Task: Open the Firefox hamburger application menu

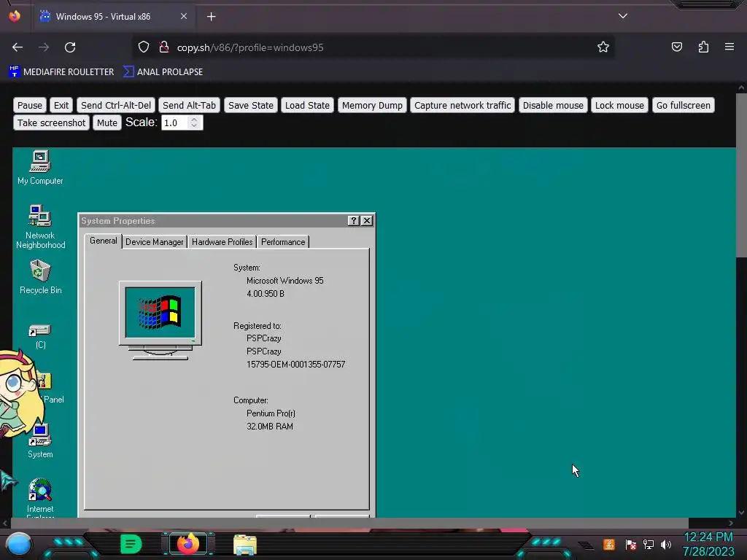Action: [x=729, y=47]
